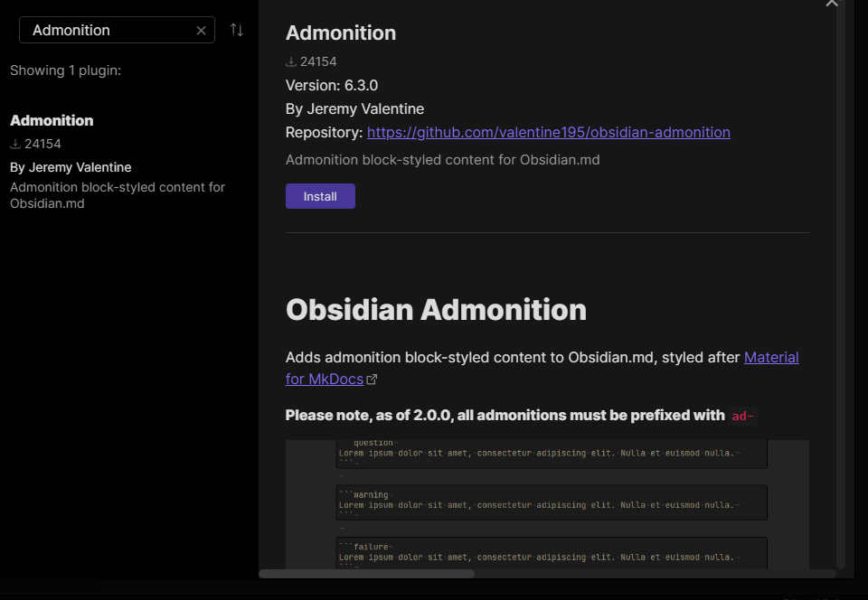Click download icon beside 24154 in details pane
868x600 pixels.
(x=291, y=62)
